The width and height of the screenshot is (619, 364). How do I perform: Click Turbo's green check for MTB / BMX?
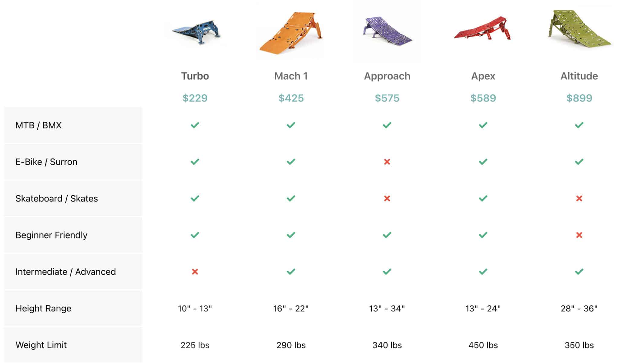pos(195,125)
